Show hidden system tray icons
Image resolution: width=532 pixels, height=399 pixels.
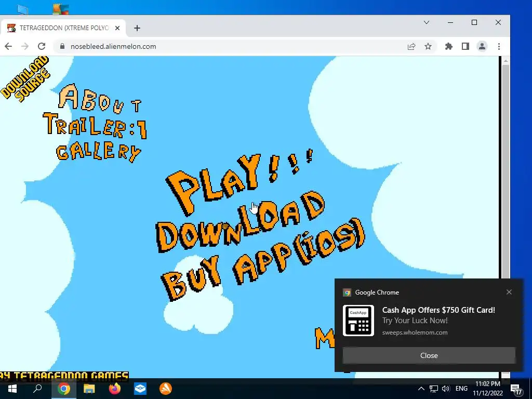421,389
